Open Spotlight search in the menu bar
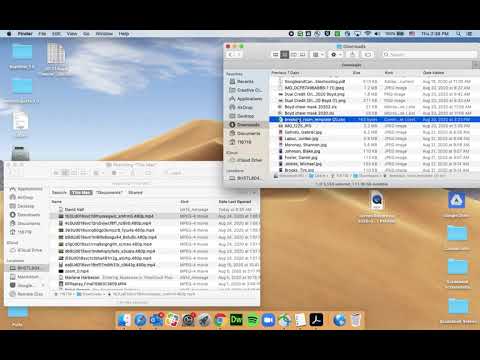 tap(459, 34)
